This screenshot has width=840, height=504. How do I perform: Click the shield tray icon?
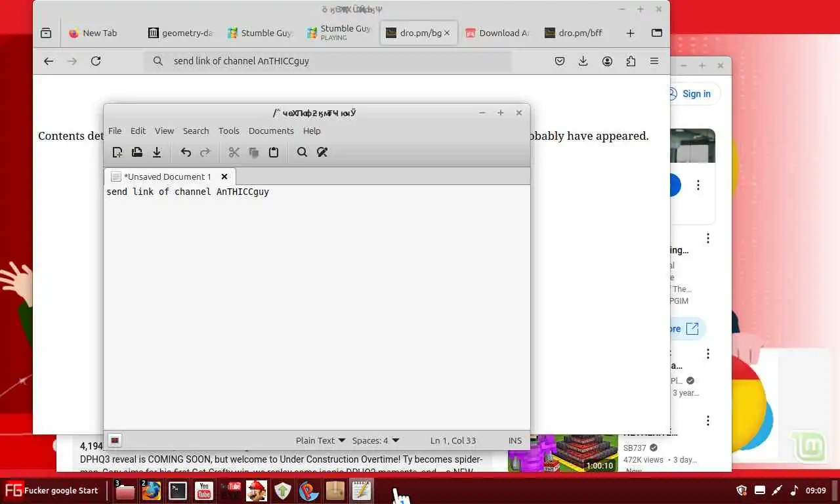[x=742, y=490]
